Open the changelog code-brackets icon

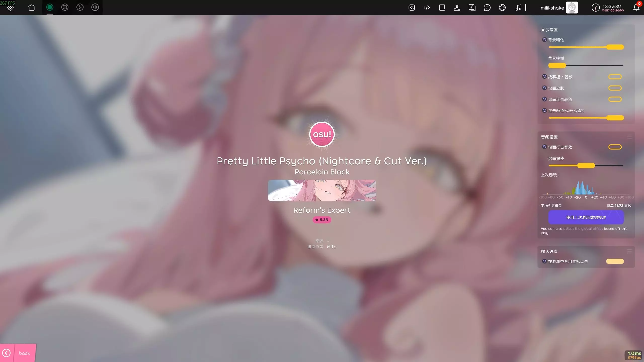(427, 8)
